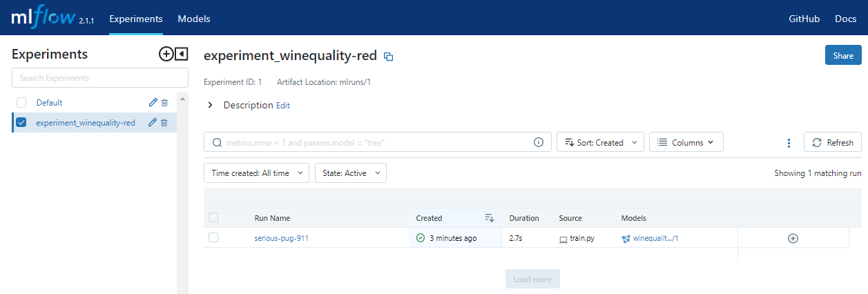This screenshot has height=294, width=868.
Task: Click the Models column header
Action: 633,218
